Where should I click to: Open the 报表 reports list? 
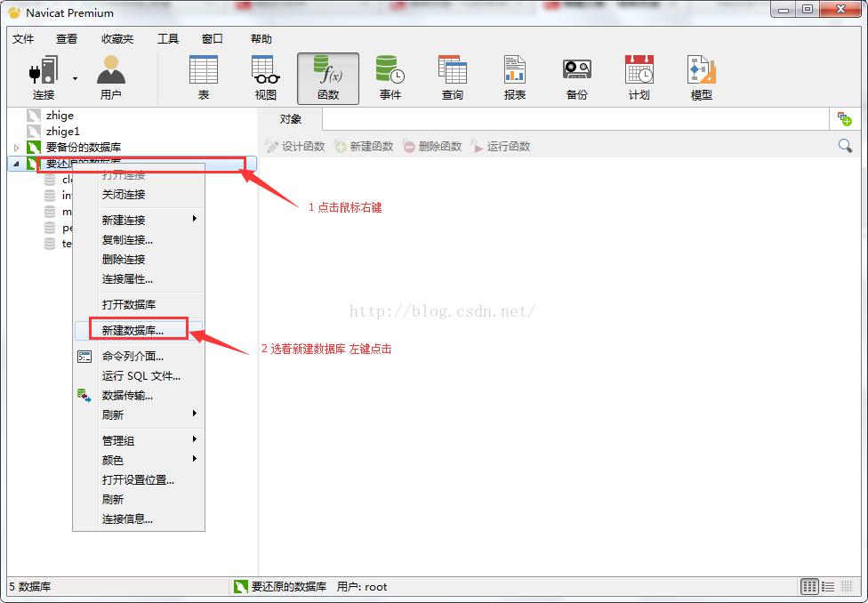coord(515,77)
